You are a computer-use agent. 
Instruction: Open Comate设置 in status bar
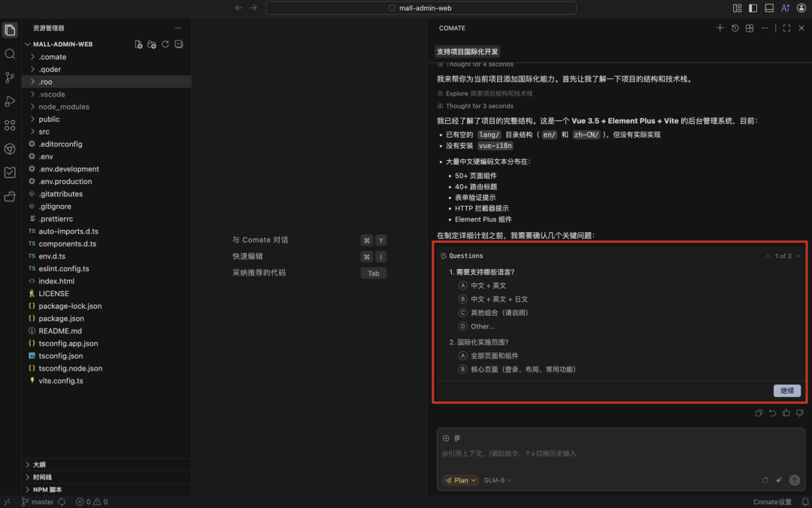coord(772,502)
